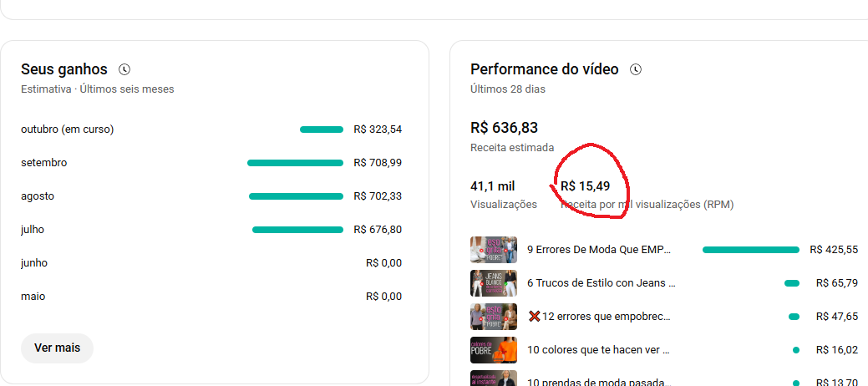Open thumbnail of 10 prendas de moda pasadas
This screenshot has width=868, height=386.
click(494, 378)
